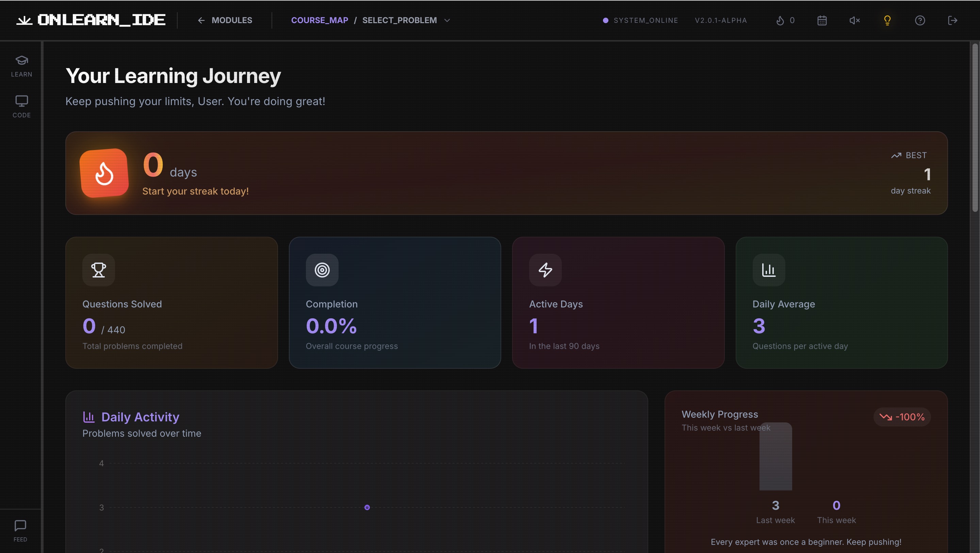Click the ONLEARN_IDE logo

click(91, 20)
